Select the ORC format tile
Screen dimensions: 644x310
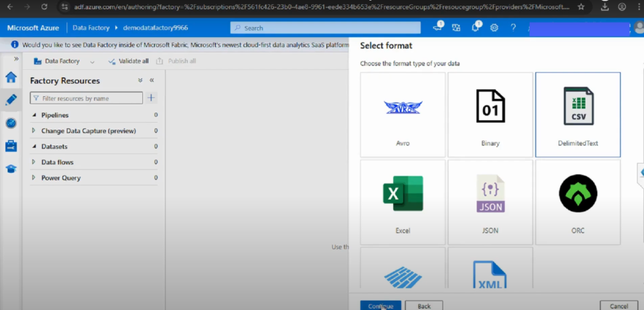coord(578,202)
